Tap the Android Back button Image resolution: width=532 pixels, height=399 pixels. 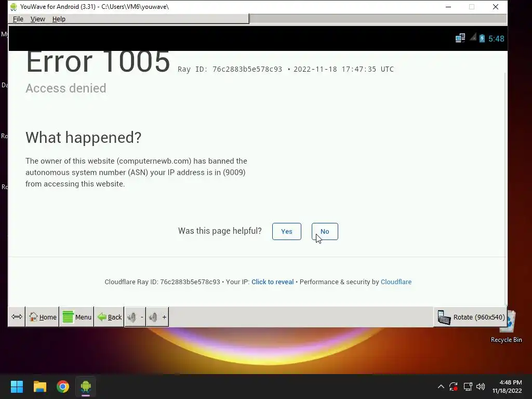(109, 317)
